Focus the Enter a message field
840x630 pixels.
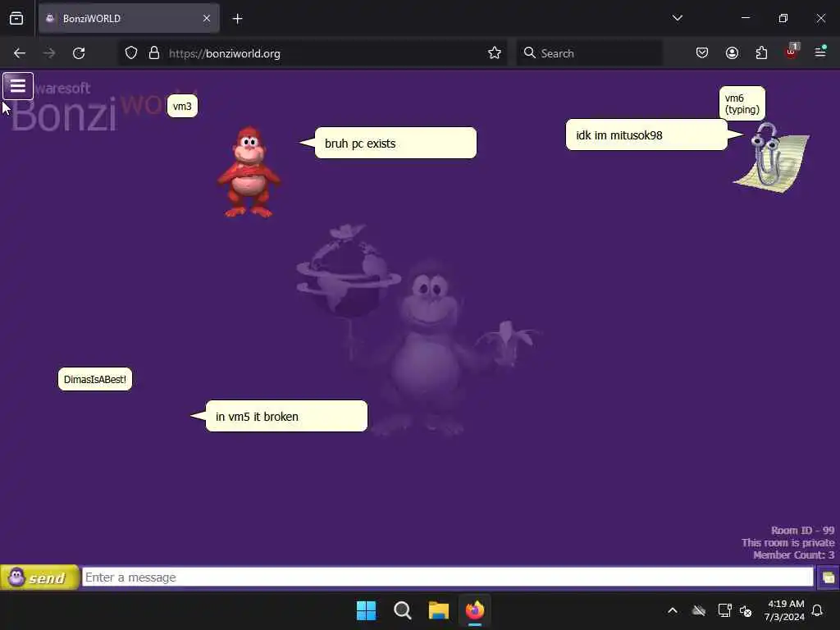[x=447, y=577]
